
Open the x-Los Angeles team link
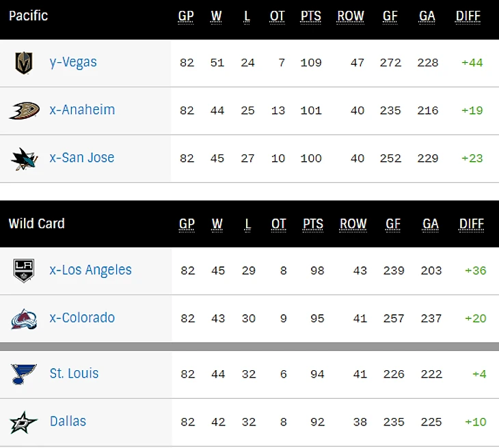91,270
